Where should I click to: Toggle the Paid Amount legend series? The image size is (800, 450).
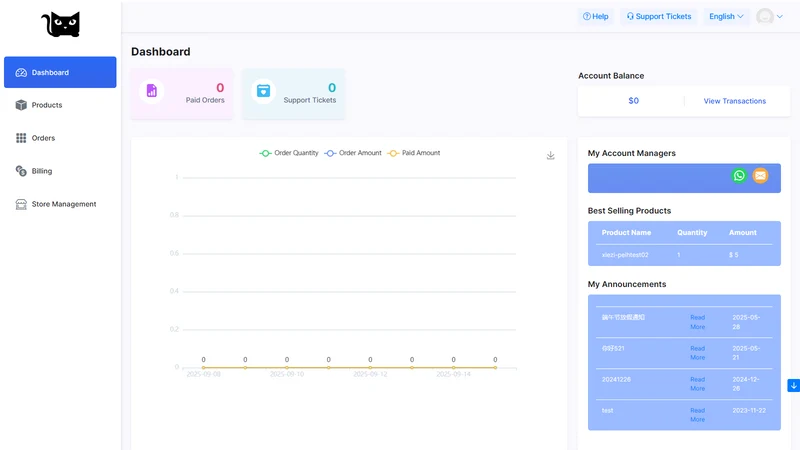point(414,153)
